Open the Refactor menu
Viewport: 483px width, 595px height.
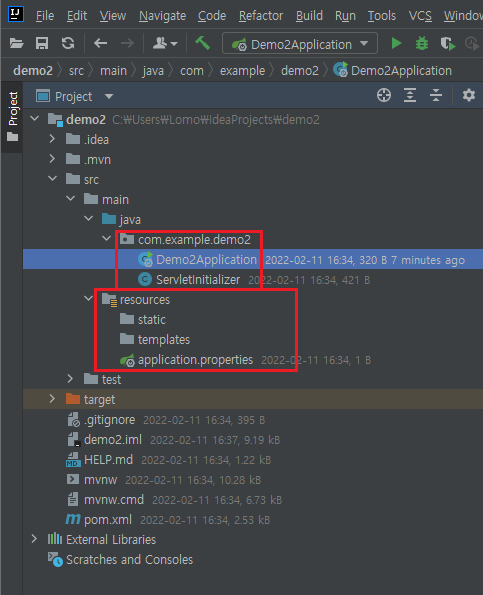coord(261,16)
